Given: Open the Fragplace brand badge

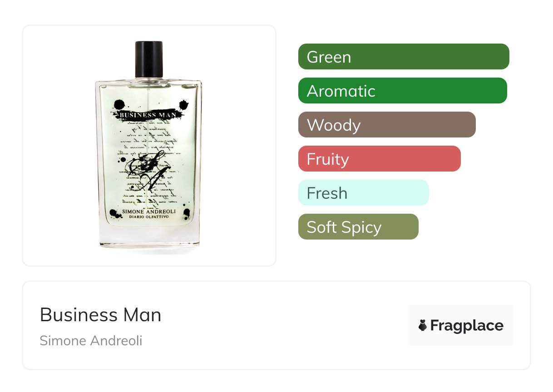Looking at the screenshot, I should coord(461,325).
